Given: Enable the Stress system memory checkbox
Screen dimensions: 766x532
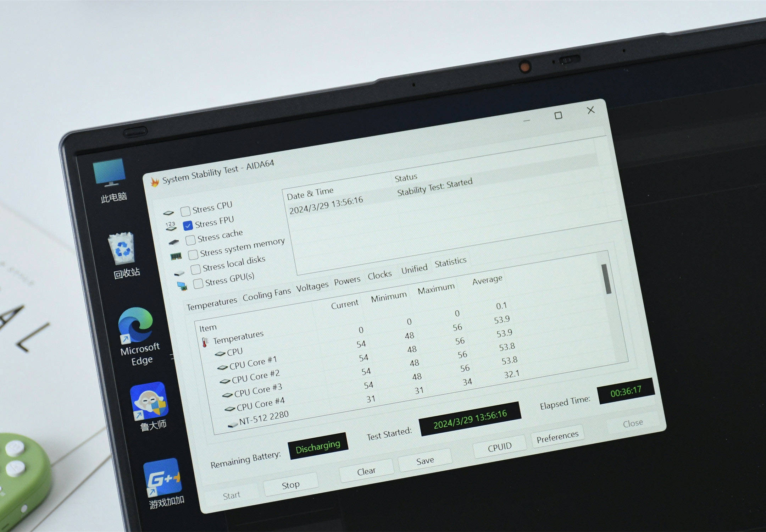Looking at the screenshot, I should click(x=193, y=254).
